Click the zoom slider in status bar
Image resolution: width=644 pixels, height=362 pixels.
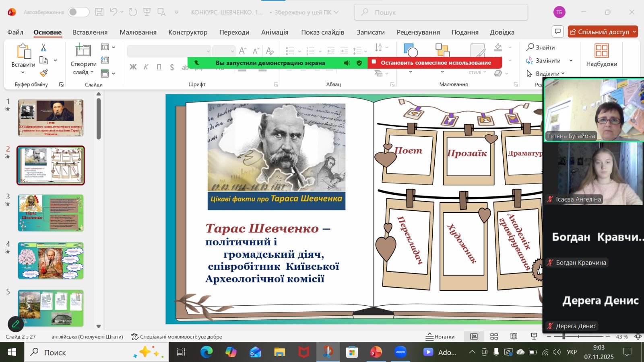click(x=563, y=337)
